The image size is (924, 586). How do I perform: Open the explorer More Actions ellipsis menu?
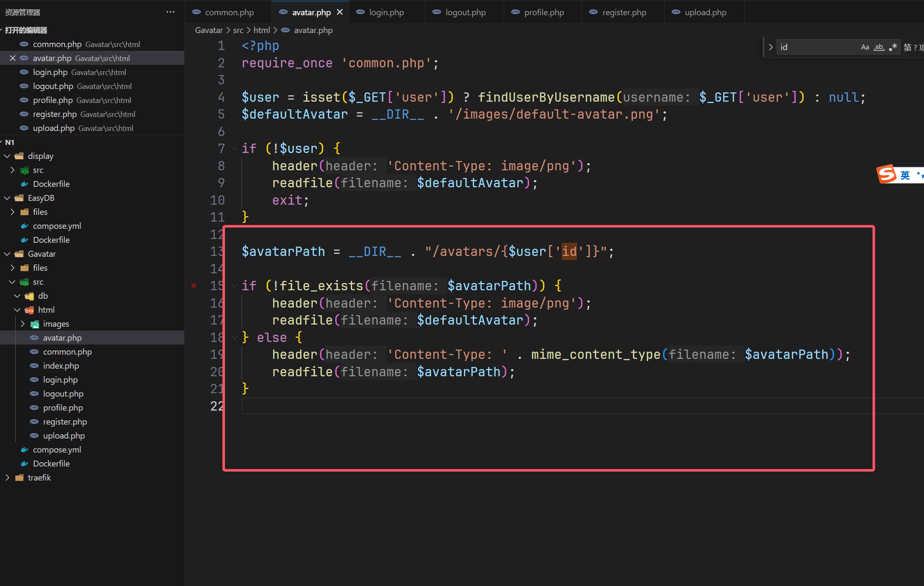(x=170, y=12)
